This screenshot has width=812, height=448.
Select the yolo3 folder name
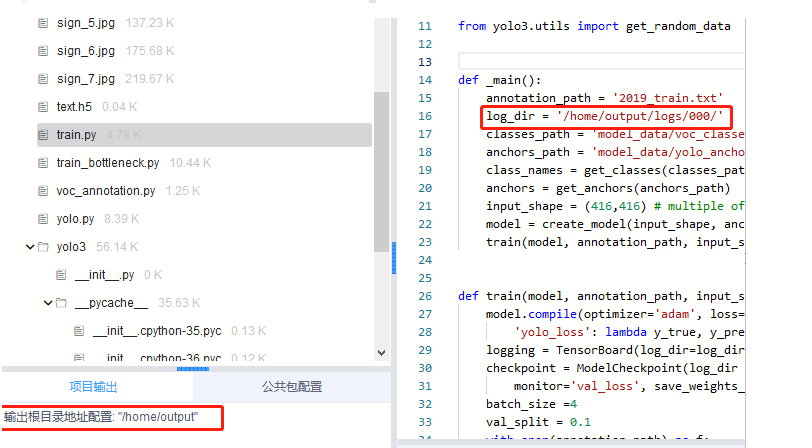point(71,247)
